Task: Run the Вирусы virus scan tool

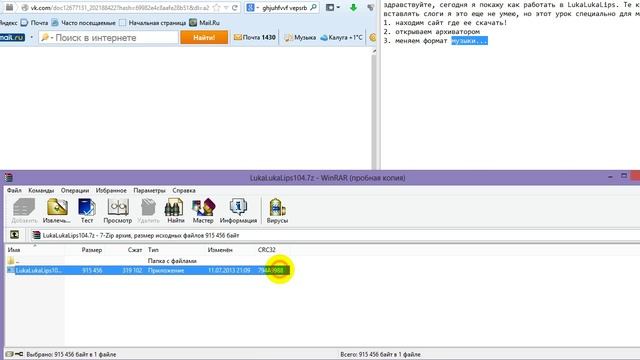Action: tap(277, 211)
